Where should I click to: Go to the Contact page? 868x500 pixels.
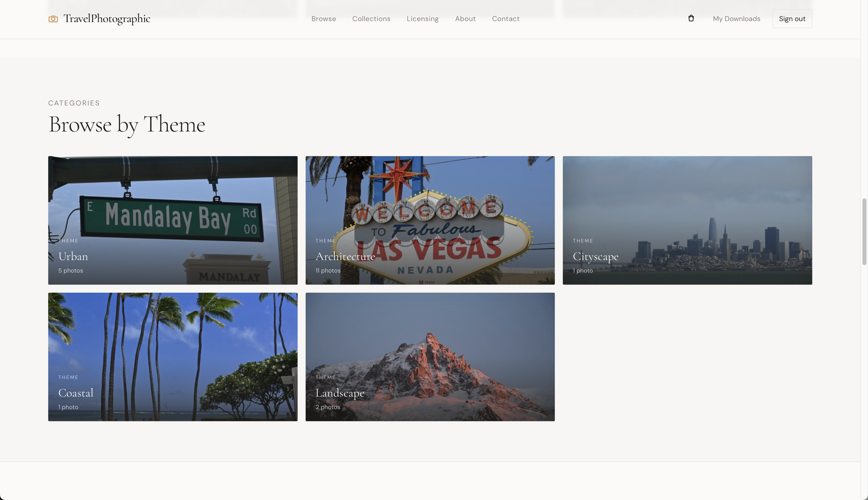click(506, 19)
